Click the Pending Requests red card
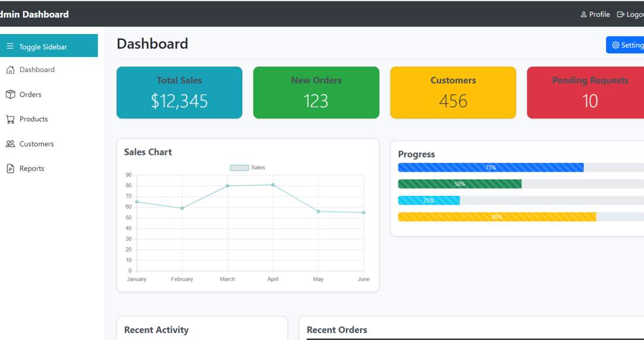The image size is (644, 340). point(585,93)
